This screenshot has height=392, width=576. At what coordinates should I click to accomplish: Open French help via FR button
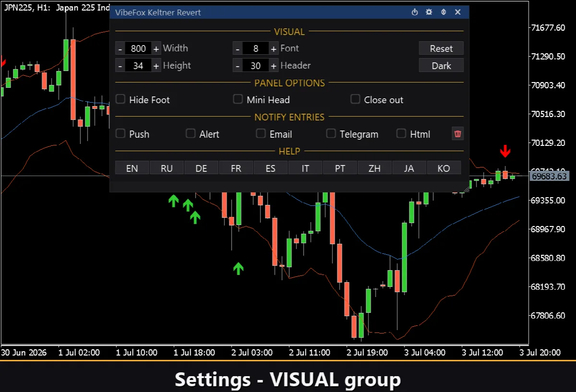click(x=236, y=168)
